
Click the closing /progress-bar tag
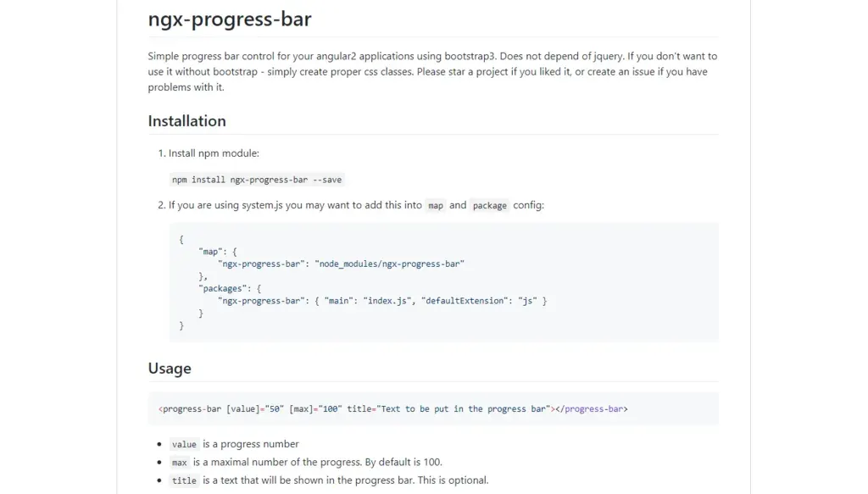coord(591,408)
